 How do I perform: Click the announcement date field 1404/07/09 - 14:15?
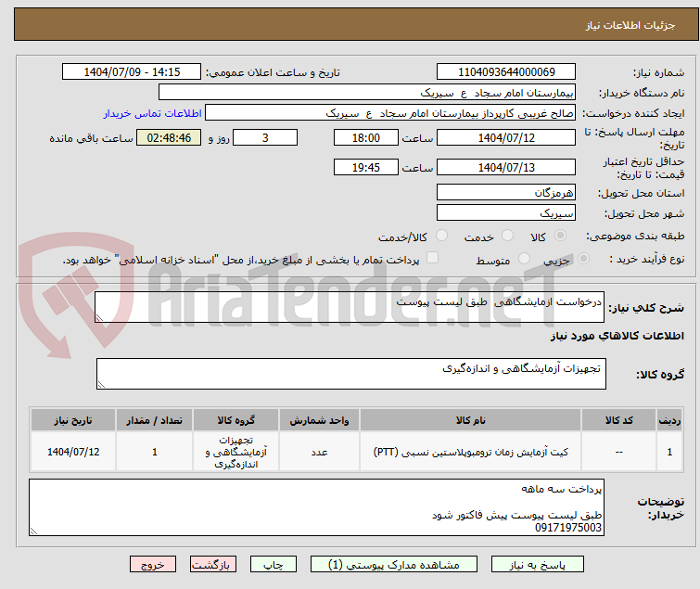[x=132, y=72]
